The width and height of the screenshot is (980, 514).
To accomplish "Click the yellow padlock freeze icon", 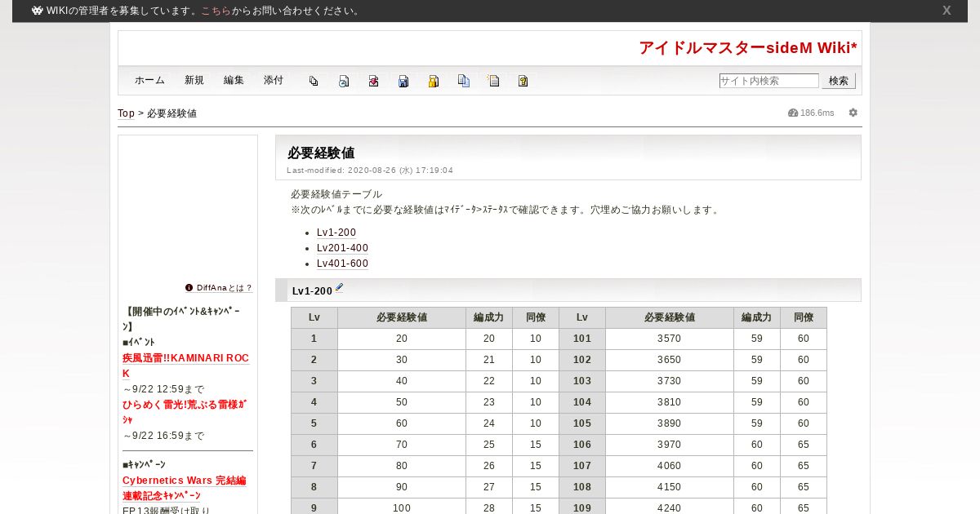I will [x=434, y=81].
